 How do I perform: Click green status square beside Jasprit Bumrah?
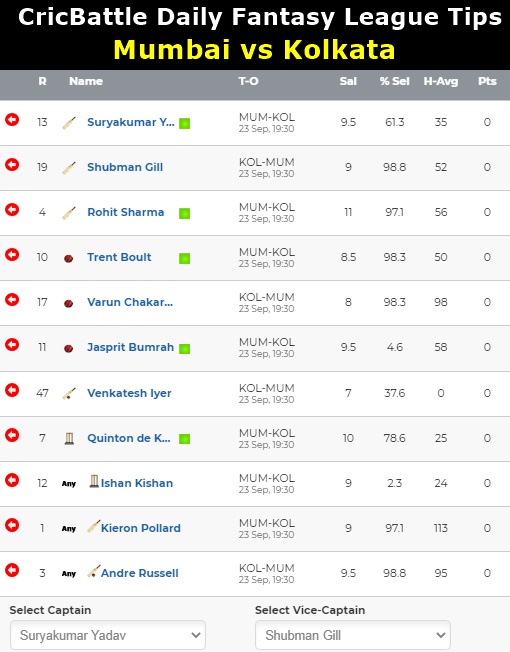[x=185, y=349]
